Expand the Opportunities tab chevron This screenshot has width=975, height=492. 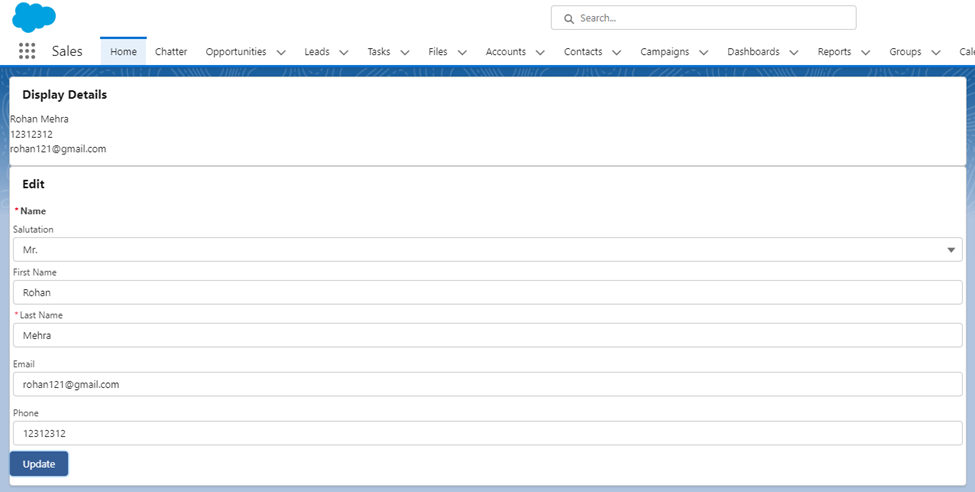point(281,52)
